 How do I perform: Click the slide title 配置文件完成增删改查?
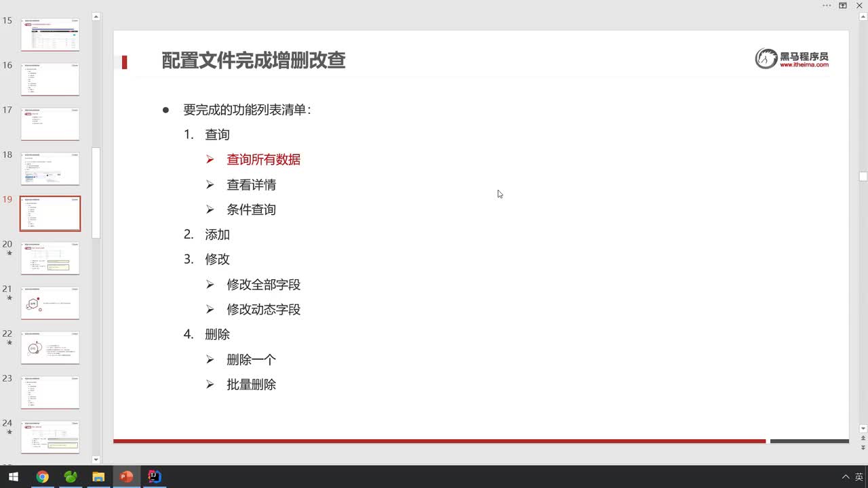[254, 60]
